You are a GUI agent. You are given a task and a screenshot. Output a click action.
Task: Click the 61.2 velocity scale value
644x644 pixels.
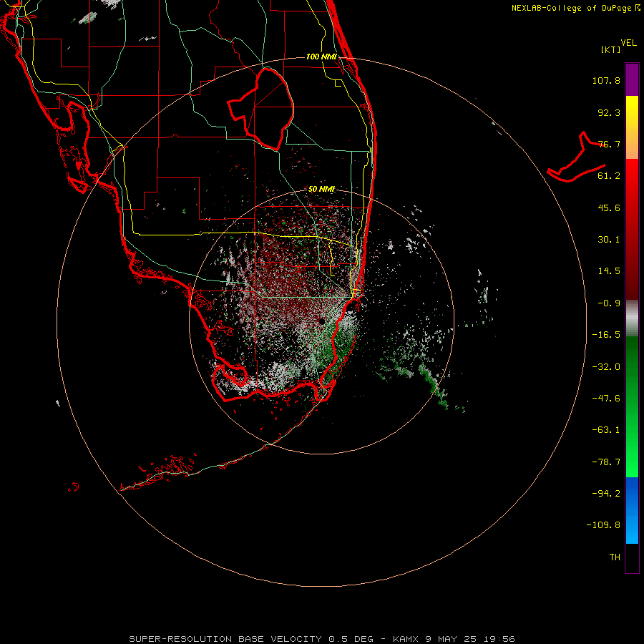coord(609,176)
